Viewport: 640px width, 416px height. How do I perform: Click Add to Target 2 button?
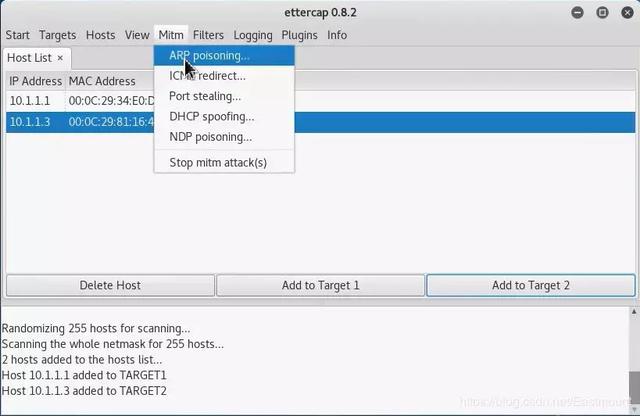tap(531, 285)
